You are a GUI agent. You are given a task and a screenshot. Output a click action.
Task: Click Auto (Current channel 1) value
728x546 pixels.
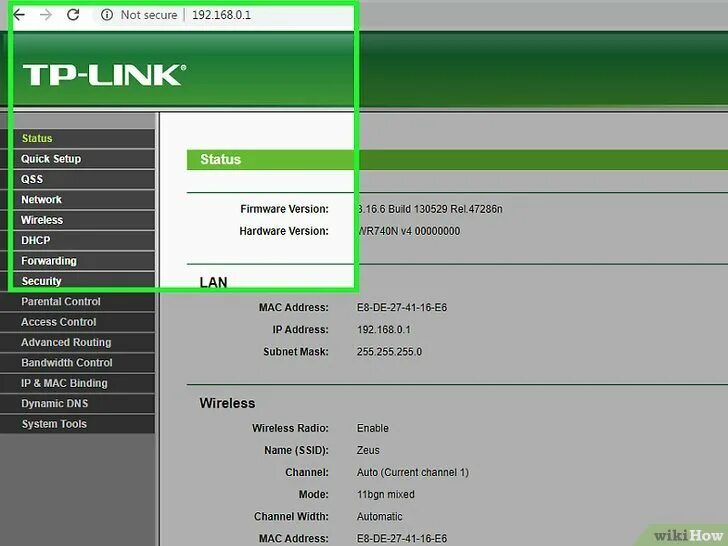tap(412, 473)
